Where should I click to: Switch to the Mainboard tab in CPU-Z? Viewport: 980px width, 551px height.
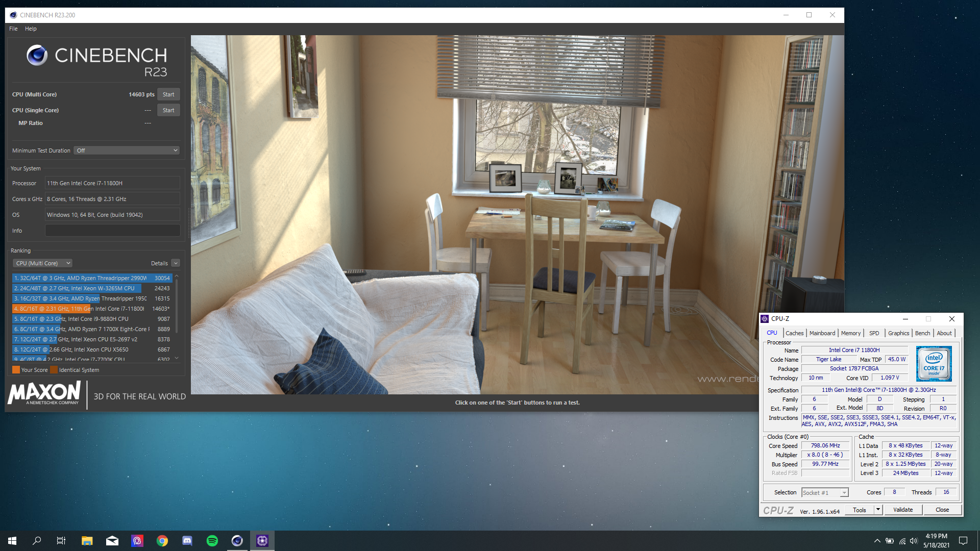pyautogui.click(x=822, y=333)
